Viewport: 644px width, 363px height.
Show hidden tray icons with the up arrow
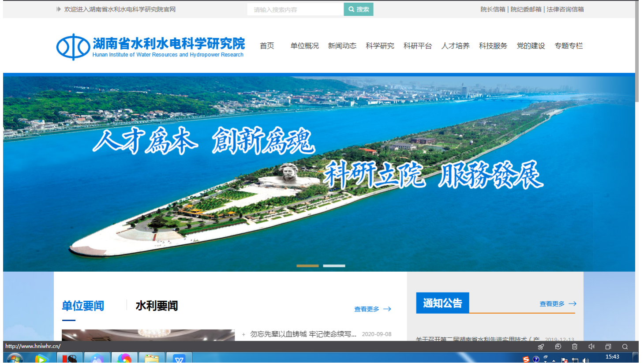(554, 360)
